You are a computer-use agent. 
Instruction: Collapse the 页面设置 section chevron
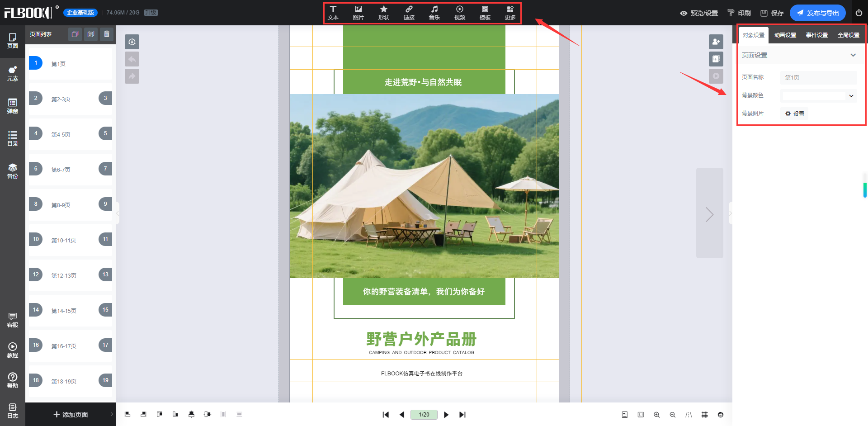pos(853,55)
